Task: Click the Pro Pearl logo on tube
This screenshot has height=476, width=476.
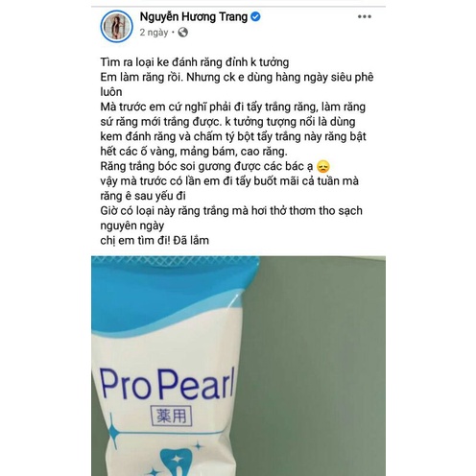Action: click(167, 384)
